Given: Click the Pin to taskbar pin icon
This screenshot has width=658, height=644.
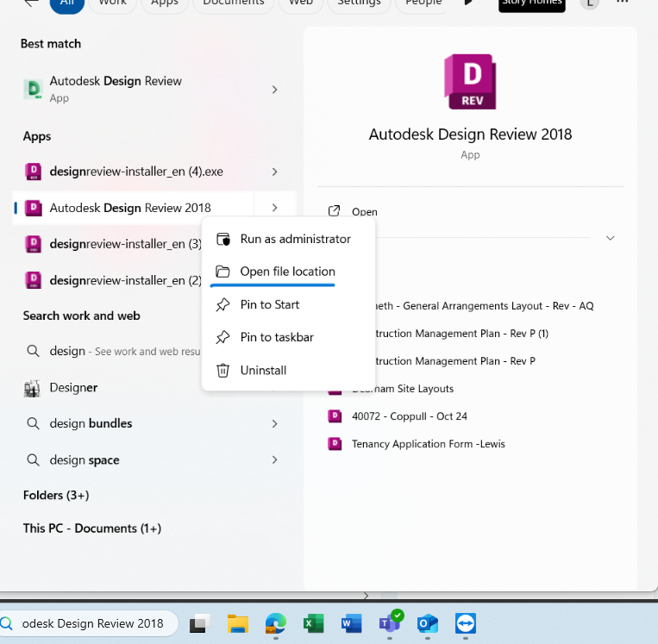Looking at the screenshot, I should [x=222, y=337].
